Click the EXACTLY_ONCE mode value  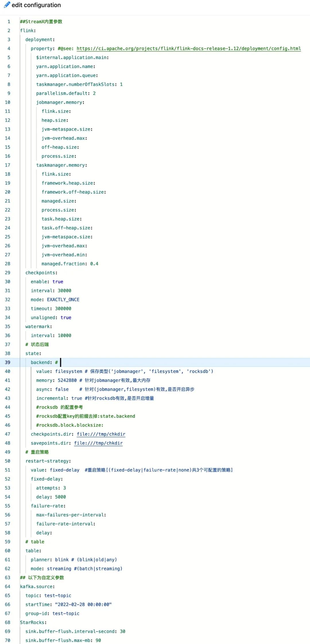click(x=63, y=299)
